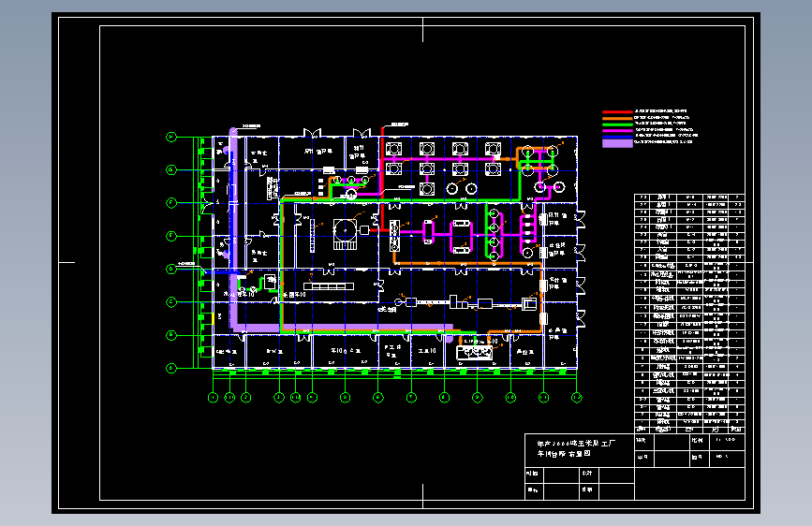Select column grid bubble 6 below the plan
812x526 pixels.
tap(378, 398)
